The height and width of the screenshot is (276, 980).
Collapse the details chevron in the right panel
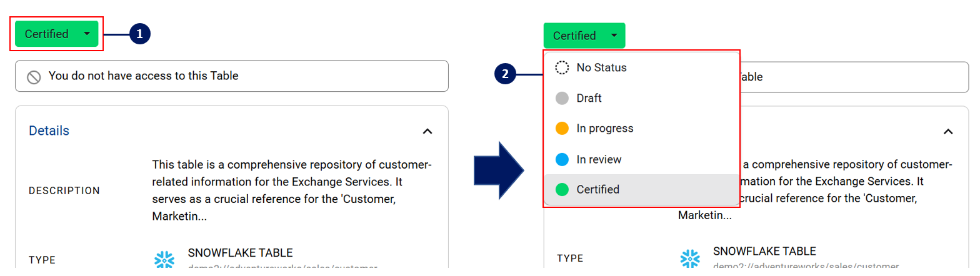948,131
